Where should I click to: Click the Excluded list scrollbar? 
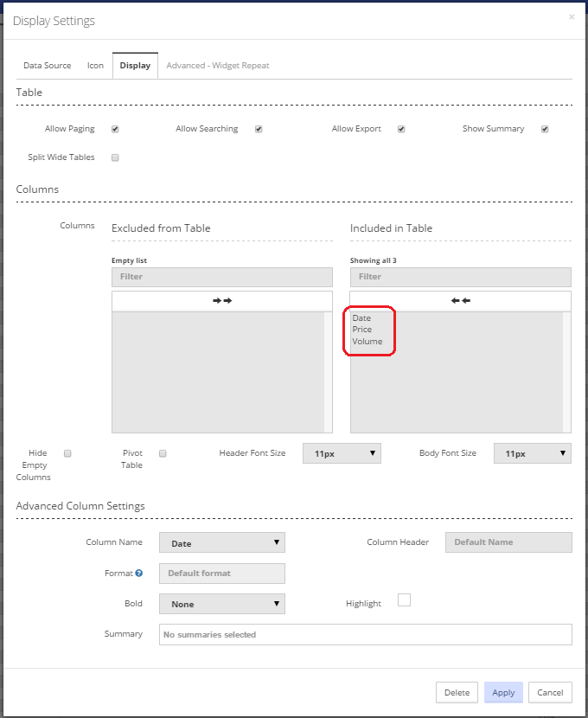coord(328,372)
